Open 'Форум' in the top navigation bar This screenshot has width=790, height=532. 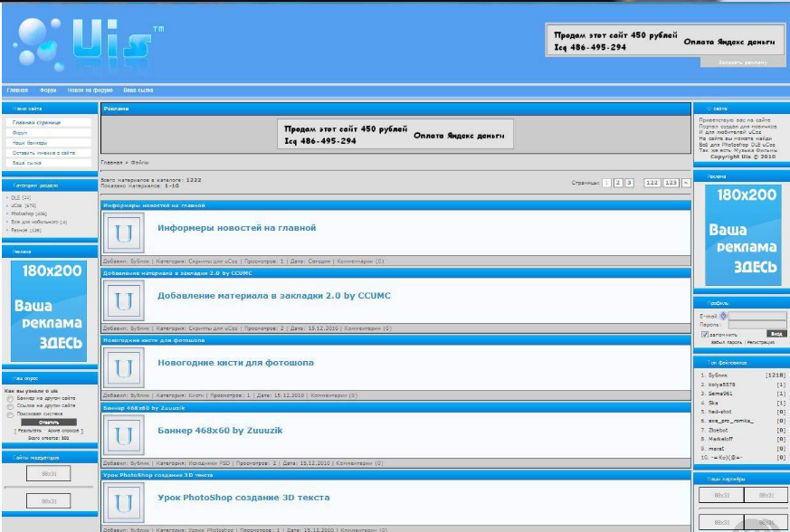point(48,90)
